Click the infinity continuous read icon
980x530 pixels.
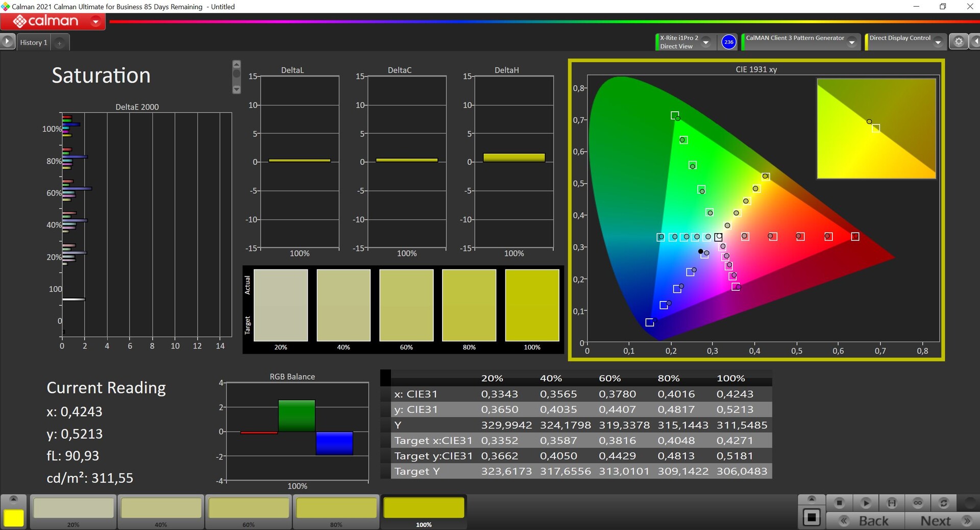(x=918, y=503)
